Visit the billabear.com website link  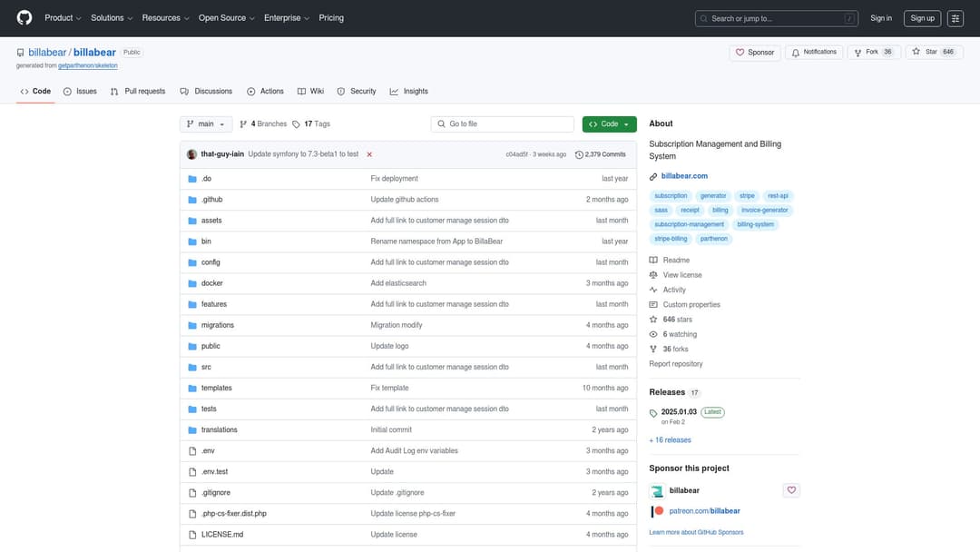(684, 176)
